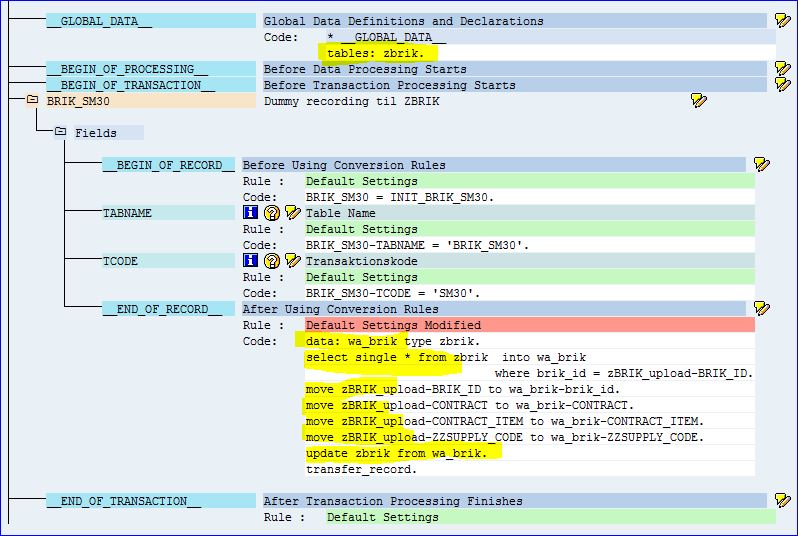Select the __BEGIN_OF_TRANSACTION__ tree node

[x=151, y=85]
